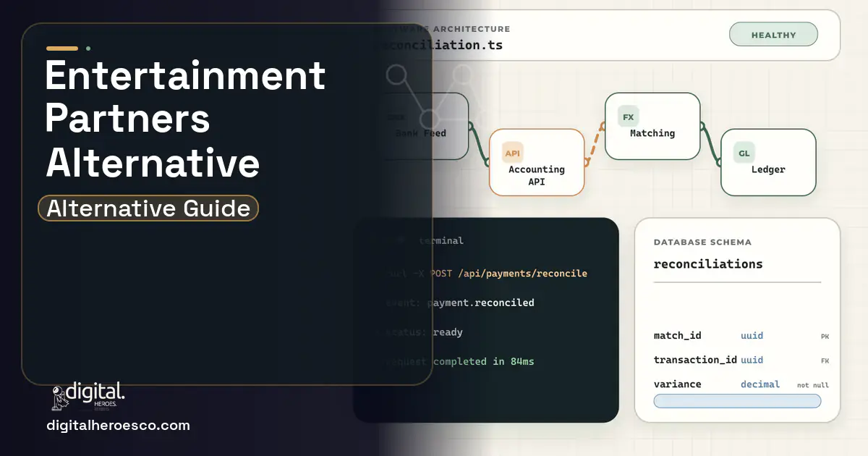
Task: Click the ARCHITECTURE header label
Action: point(472,29)
